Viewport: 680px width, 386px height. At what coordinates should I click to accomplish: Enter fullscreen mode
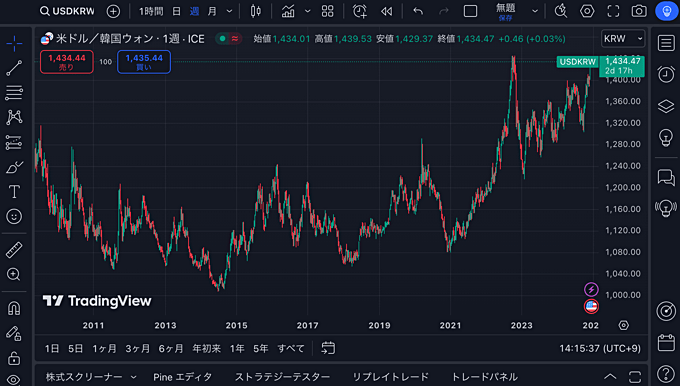[613, 11]
